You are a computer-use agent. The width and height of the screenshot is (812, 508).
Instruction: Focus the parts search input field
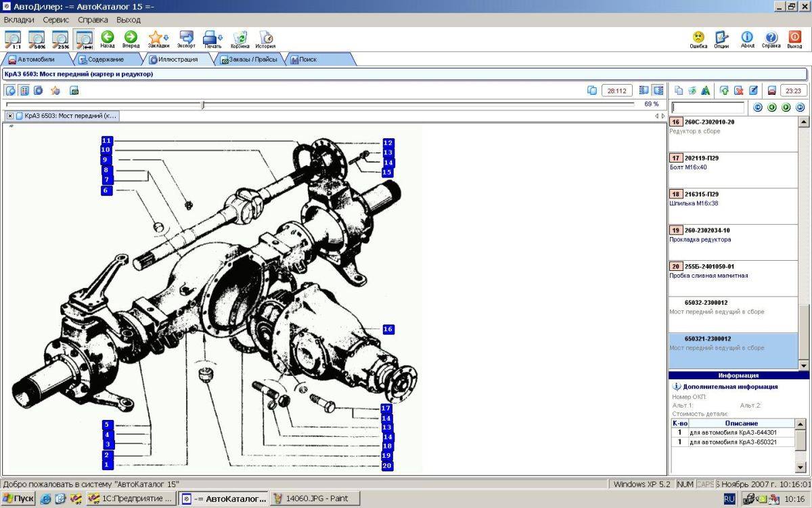point(708,108)
